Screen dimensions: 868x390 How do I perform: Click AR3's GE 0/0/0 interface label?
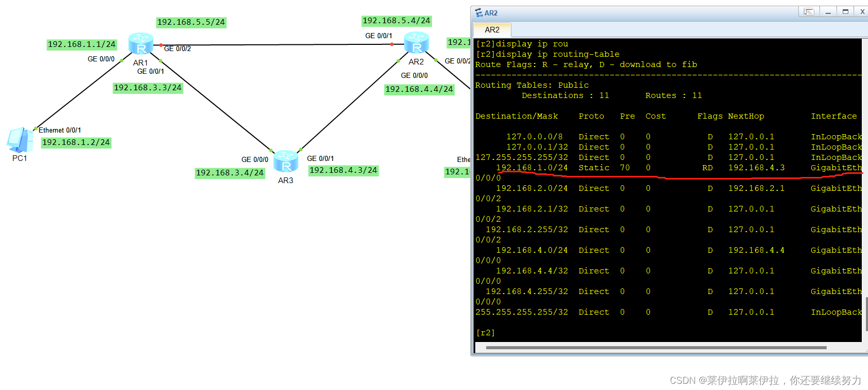click(x=255, y=159)
